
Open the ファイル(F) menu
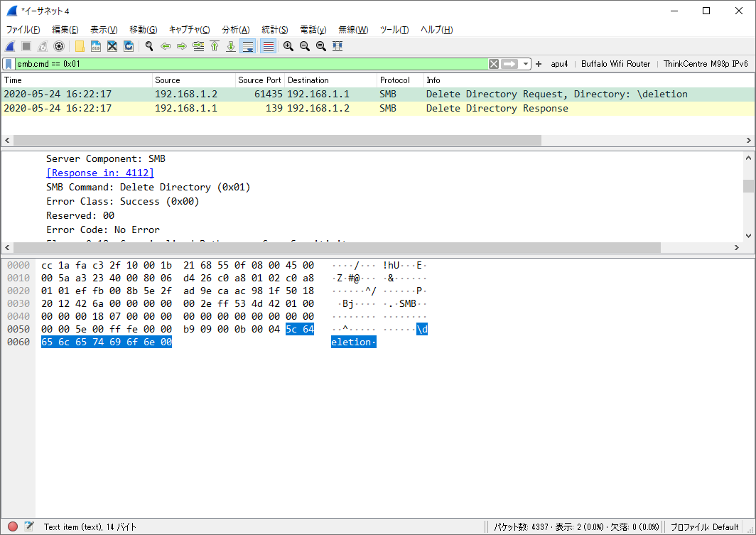point(23,30)
